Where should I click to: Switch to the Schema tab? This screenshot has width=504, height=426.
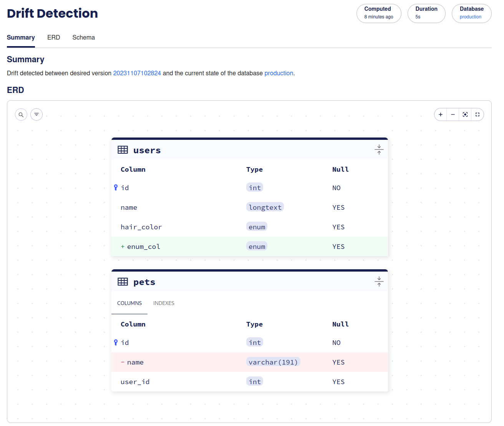point(83,37)
